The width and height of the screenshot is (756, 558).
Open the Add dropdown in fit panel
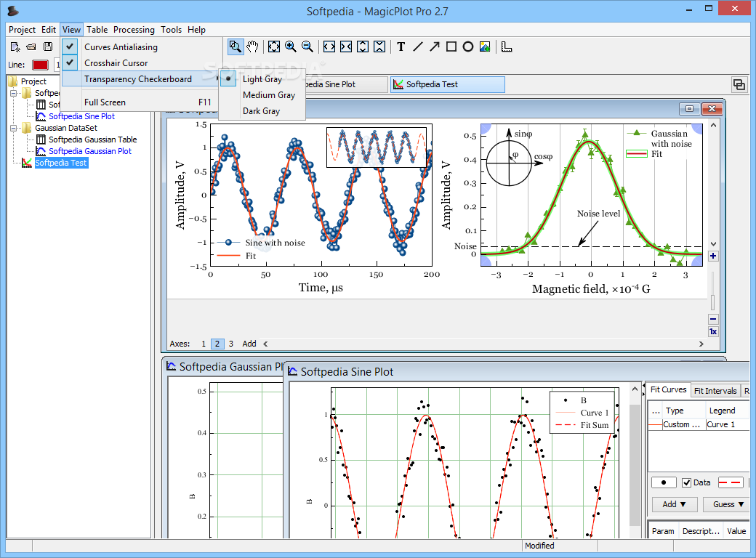[x=674, y=504]
